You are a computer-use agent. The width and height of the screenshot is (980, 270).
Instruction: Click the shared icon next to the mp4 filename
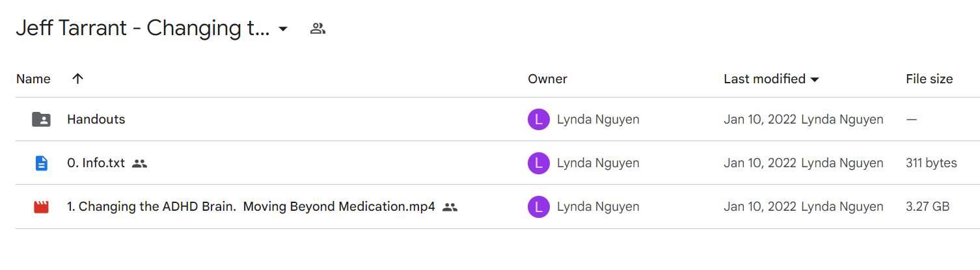tap(450, 207)
